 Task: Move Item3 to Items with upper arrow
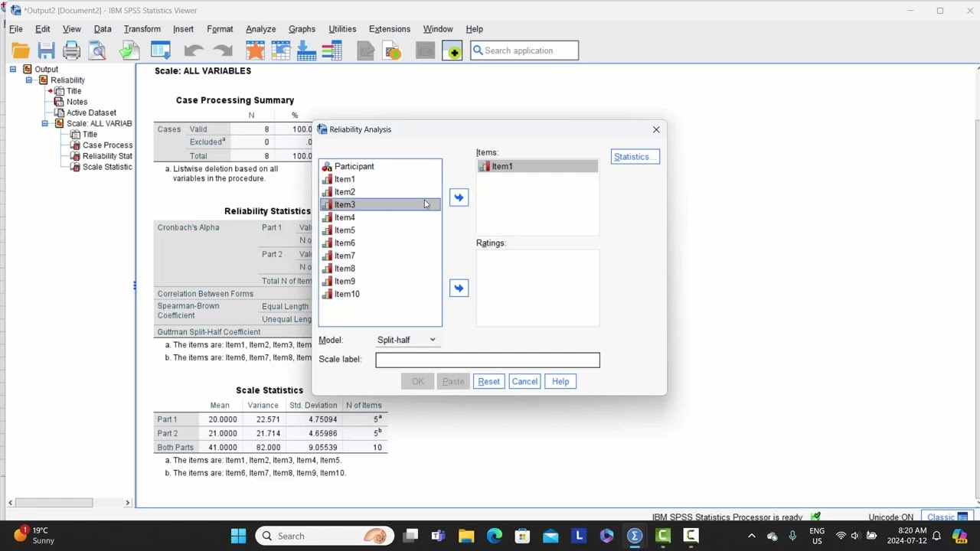(459, 197)
